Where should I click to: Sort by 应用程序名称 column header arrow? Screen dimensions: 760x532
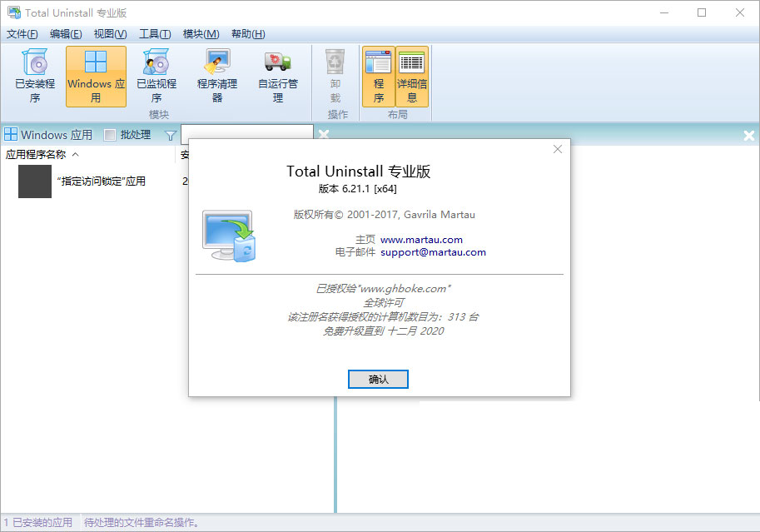pyautogui.click(x=76, y=154)
